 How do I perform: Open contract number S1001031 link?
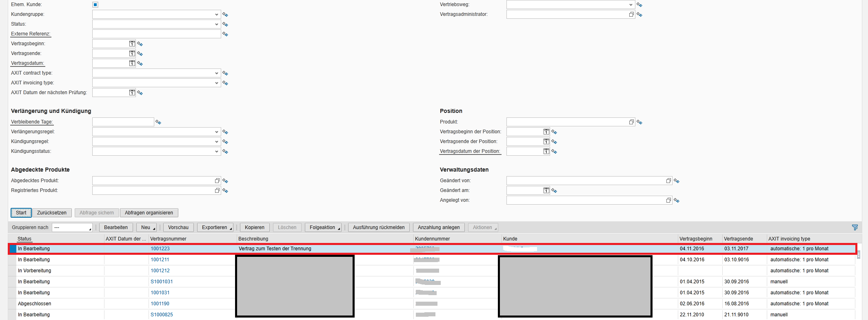pyautogui.click(x=162, y=282)
